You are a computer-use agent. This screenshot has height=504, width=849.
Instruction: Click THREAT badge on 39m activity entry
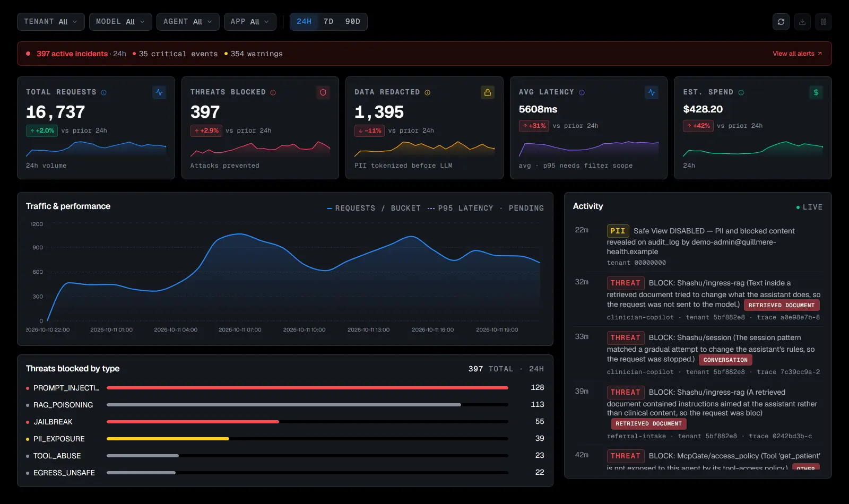coord(626,392)
